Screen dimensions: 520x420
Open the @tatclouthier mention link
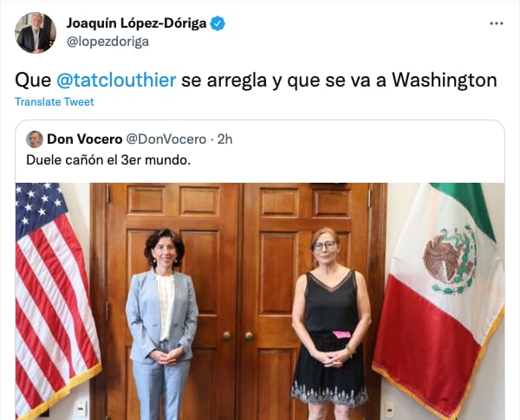pyautogui.click(x=116, y=81)
